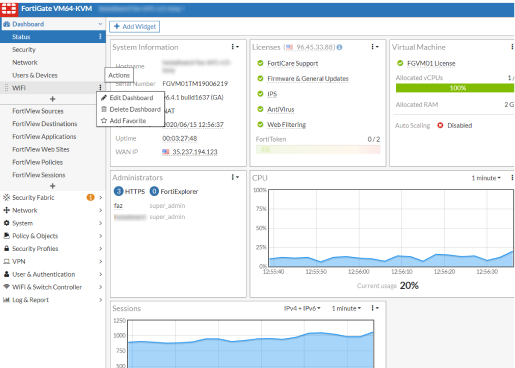
Task: Click the WiFi & Switch Controller icon
Action: [6, 287]
